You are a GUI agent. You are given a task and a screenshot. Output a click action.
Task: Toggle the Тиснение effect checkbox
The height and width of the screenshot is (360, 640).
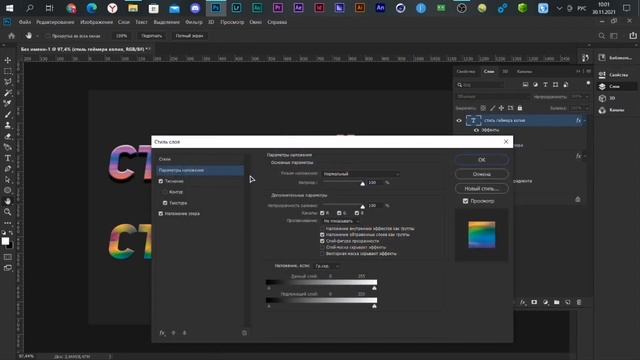coord(161,181)
